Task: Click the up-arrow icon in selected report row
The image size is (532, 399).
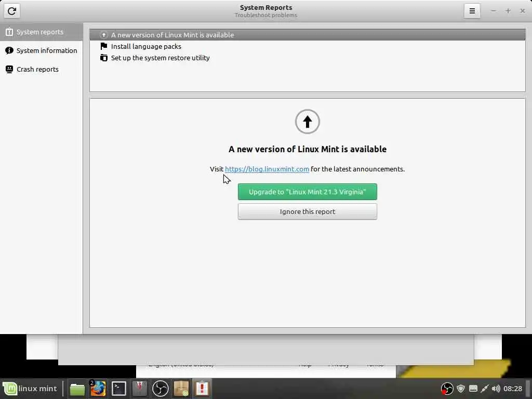Action: (104, 35)
